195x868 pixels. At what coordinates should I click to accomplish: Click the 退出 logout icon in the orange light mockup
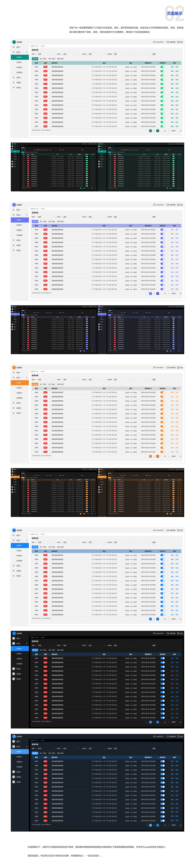(x=178, y=368)
